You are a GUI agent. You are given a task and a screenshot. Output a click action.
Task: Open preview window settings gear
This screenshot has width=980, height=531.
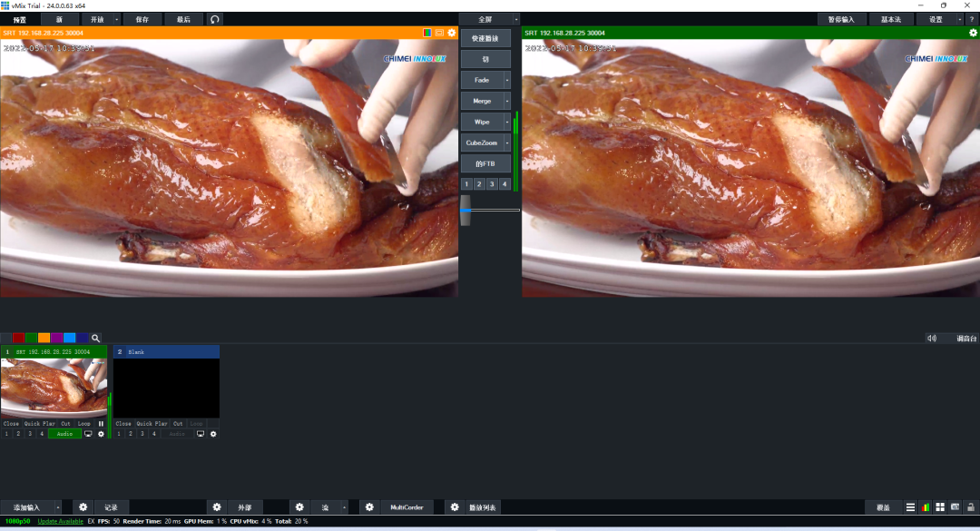click(x=451, y=33)
